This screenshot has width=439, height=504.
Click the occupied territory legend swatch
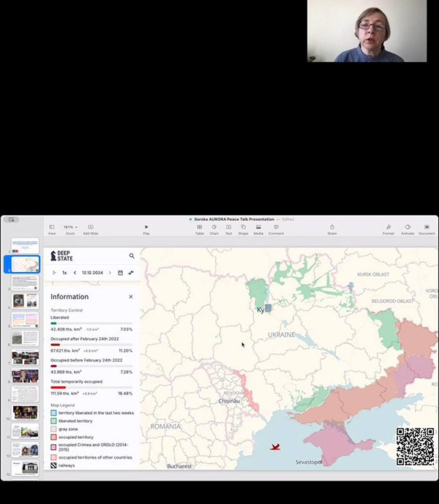(53, 437)
